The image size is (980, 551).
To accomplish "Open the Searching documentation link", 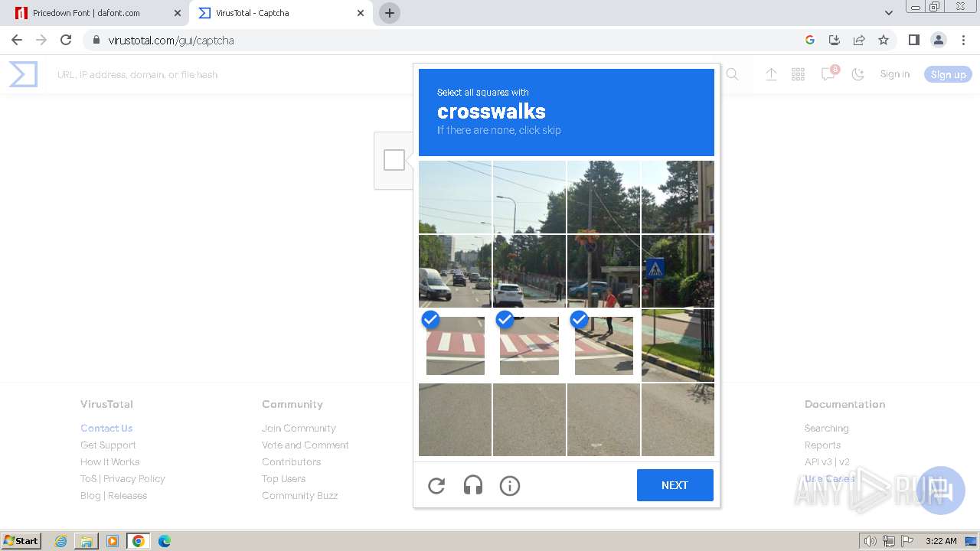I will pyautogui.click(x=827, y=428).
